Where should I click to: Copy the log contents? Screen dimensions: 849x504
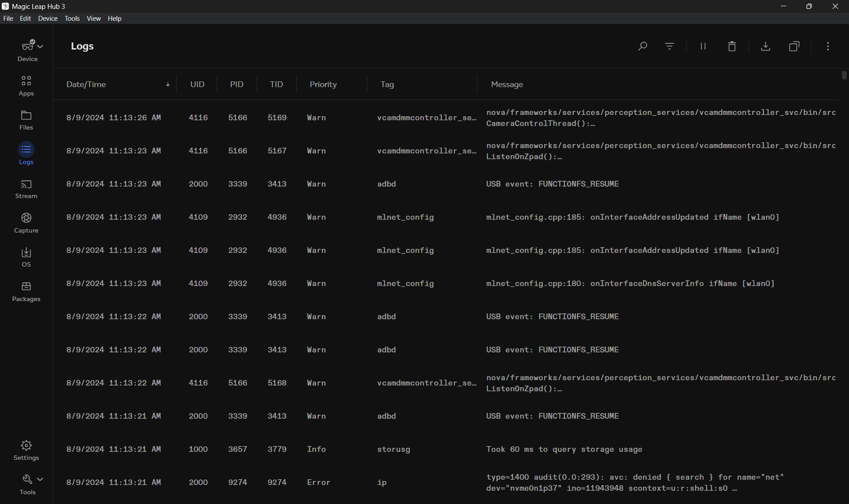click(x=794, y=46)
